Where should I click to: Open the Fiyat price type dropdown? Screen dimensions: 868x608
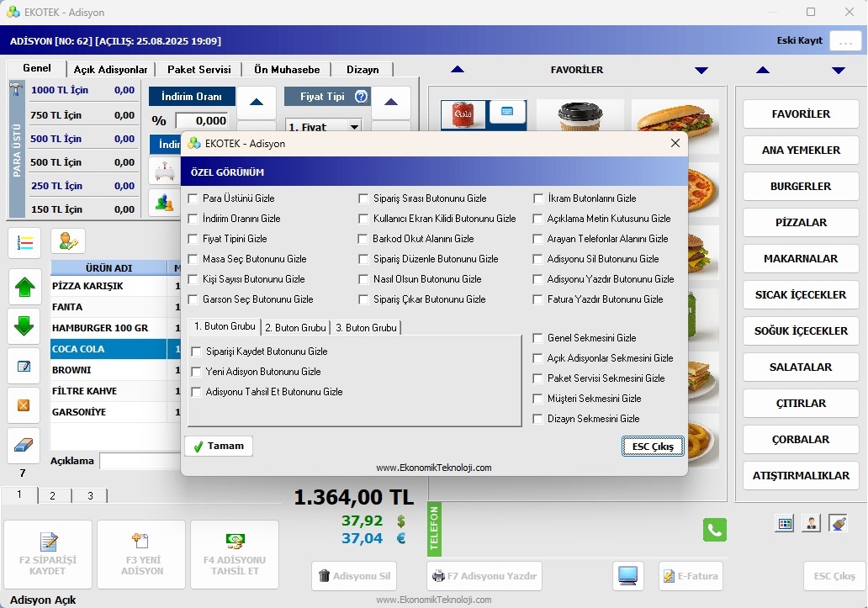[354, 127]
